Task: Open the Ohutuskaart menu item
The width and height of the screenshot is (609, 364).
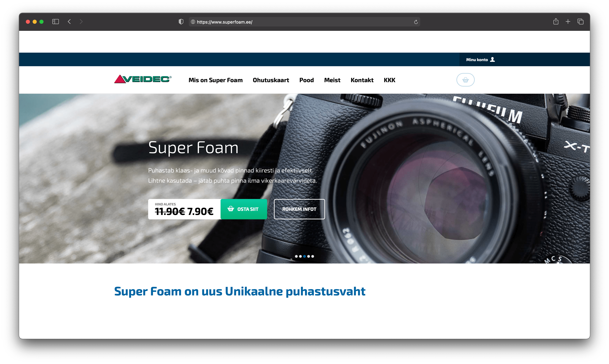Action: click(x=271, y=80)
